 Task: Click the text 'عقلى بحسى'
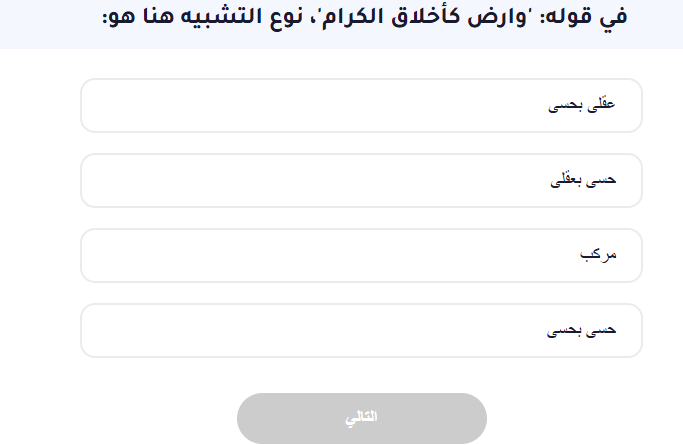click(x=585, y=105)
